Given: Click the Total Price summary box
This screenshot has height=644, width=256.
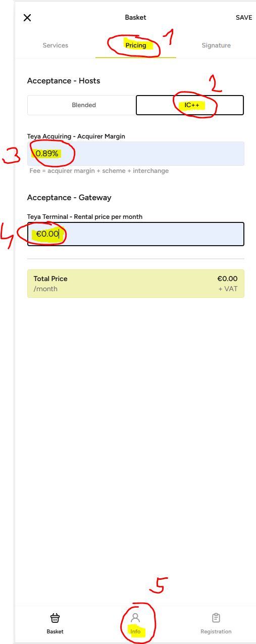Looking at the screenshot, I should pos(136,284).
